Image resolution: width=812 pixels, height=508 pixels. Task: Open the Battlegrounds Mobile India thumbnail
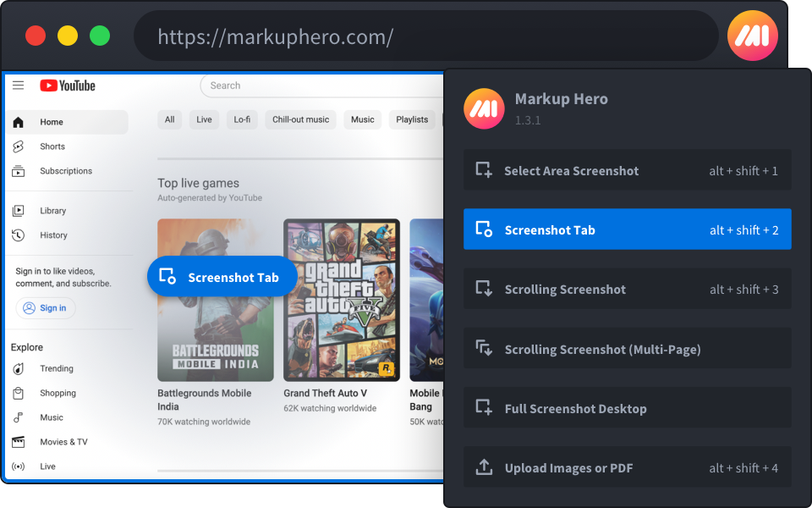coord(216,300)
